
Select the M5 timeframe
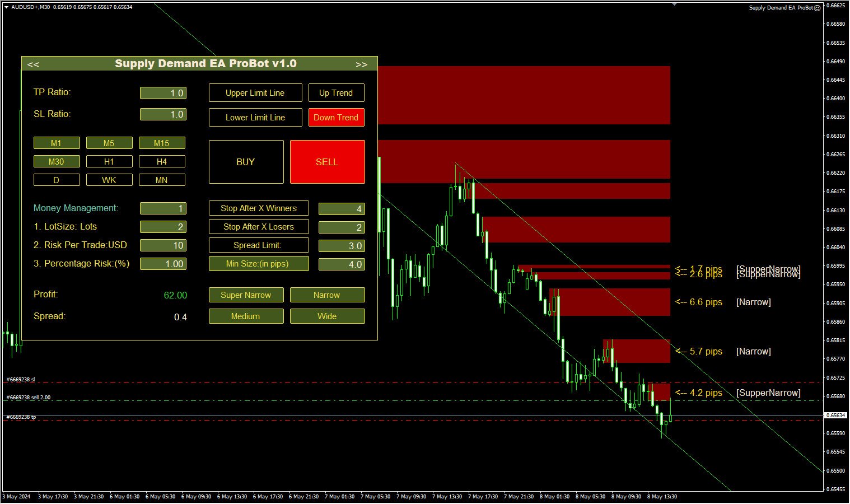(x=109, y=143)
